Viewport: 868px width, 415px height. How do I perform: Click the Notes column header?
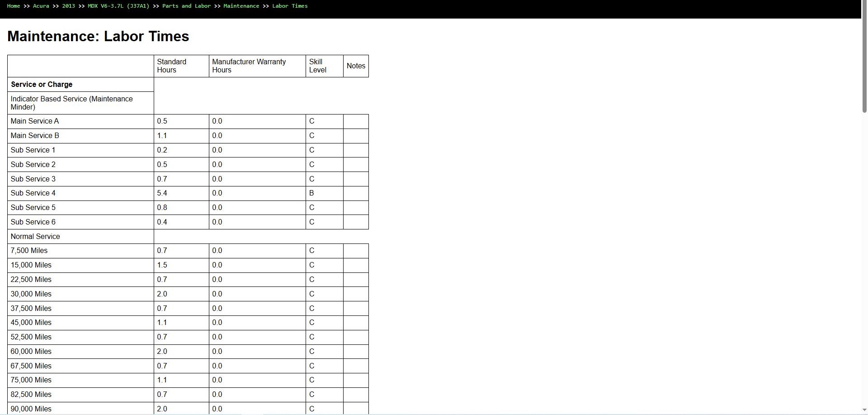[x=356, y=66]
